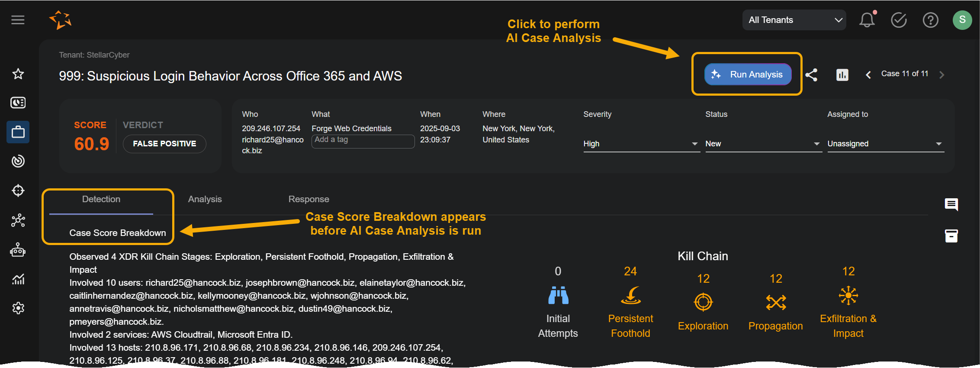The height and width of the screenshot is (368, 980).
Task: Open the Cases briefcase sidebar icon
Action: click(x=18, y=132)
